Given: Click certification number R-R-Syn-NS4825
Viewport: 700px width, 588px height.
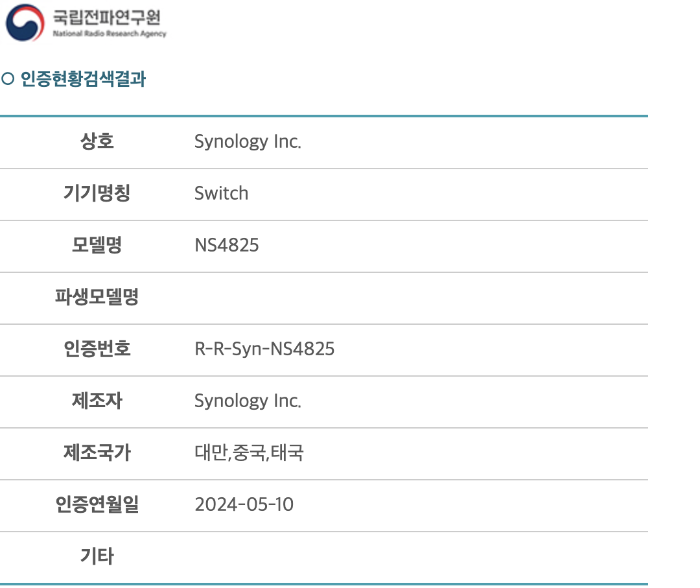Looking at the screenshot, I should [264, 349].
